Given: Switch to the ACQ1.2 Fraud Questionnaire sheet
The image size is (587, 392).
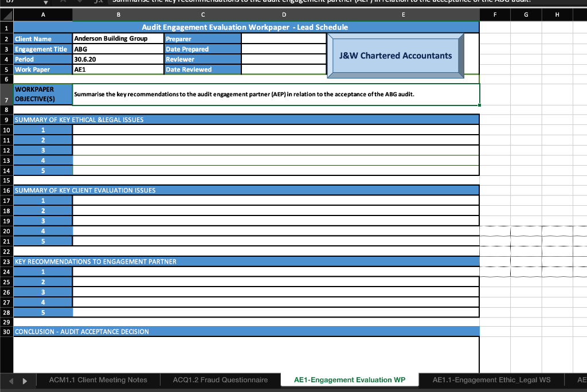Looking at the screenshot, I should click(x=220, y=379).
